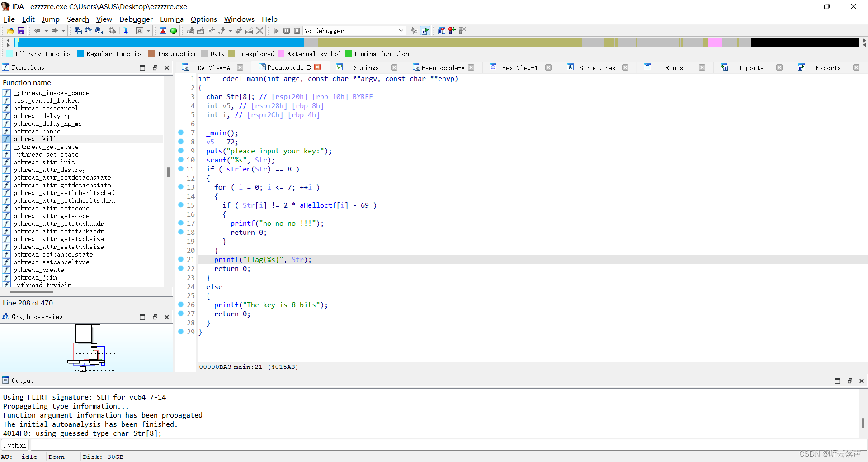Click the blue down-arrow jump icon
Viewport: 868px width, 462px height.
click(x=126, y=31)
